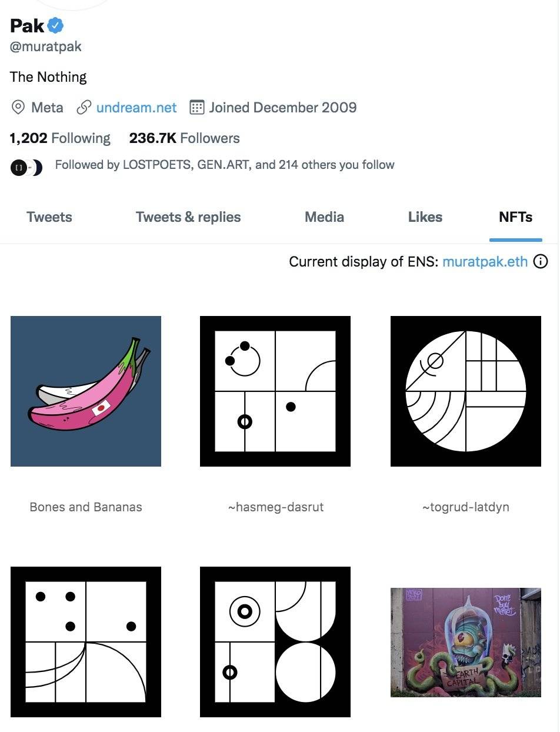
Task: Click the location pin icon beside Meta
Action: pyautogui.click(x=18, y=108)
